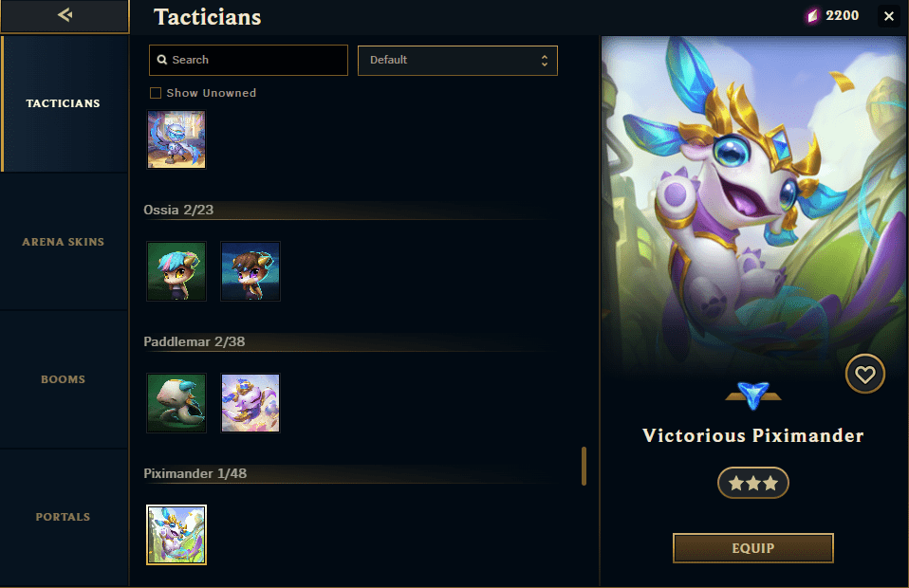The width and height of the screenshot is (909, 588).
Task: Click the blue rarity gem above the name
Action: pos(753,395)
